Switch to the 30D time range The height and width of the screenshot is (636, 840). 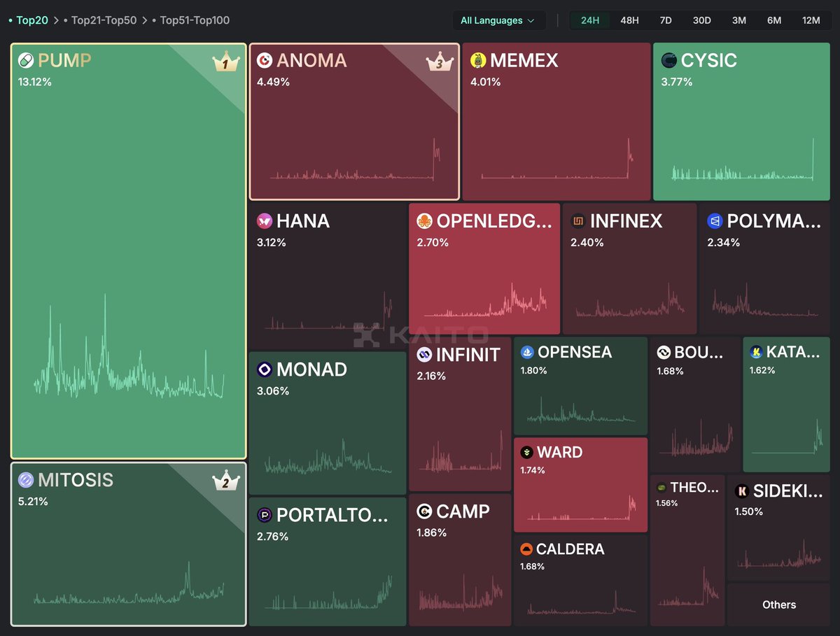click(x=702, y=20)
